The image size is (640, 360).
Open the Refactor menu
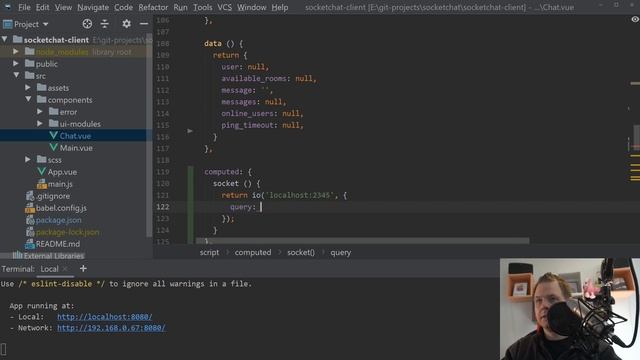tap(153, 7)
